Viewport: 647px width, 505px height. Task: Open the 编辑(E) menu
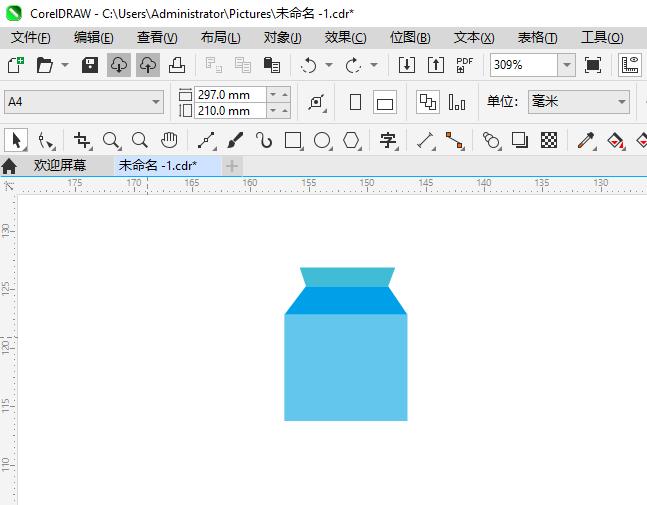click(94, 38)
